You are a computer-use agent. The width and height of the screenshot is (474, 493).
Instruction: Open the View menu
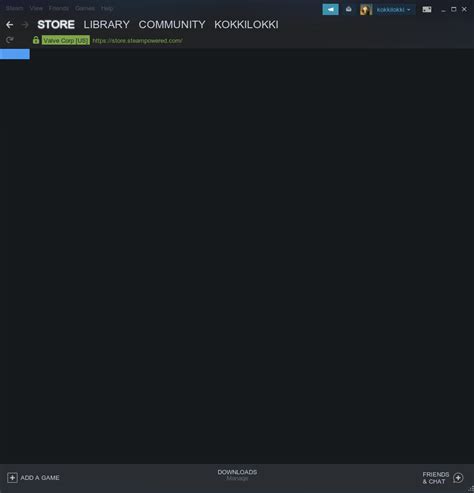tap(36, 8)
